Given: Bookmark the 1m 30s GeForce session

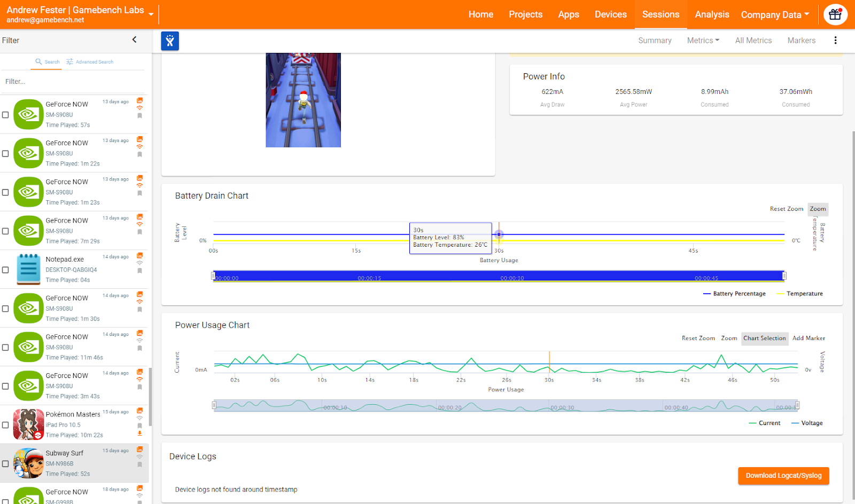Looking at the screenshot, I should coord(139,310).
